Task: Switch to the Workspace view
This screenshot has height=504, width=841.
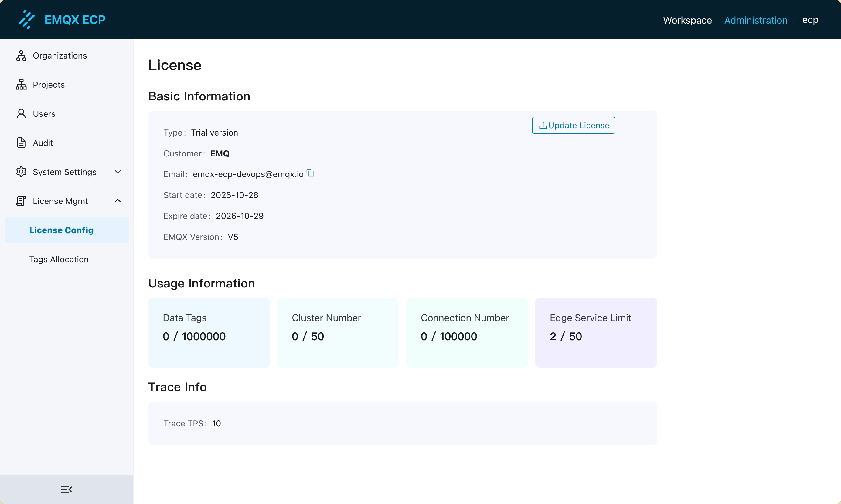Action: [x=687, y=20]
